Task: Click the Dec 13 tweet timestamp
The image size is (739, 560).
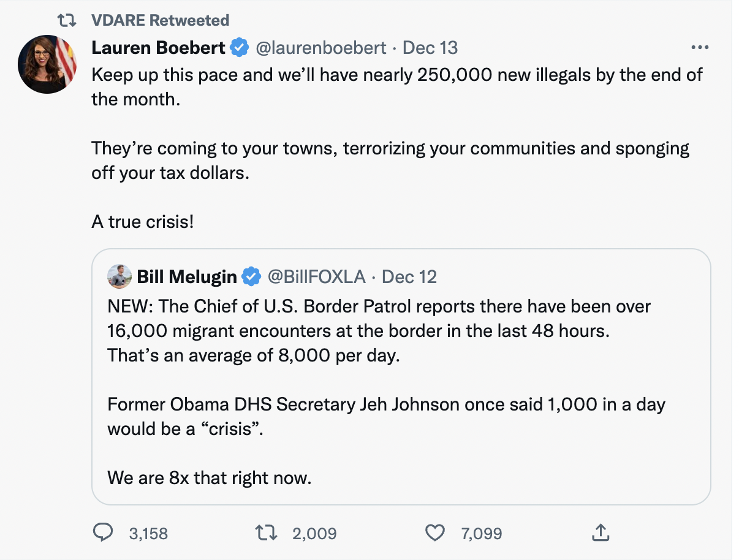Action: coord(430,48)
